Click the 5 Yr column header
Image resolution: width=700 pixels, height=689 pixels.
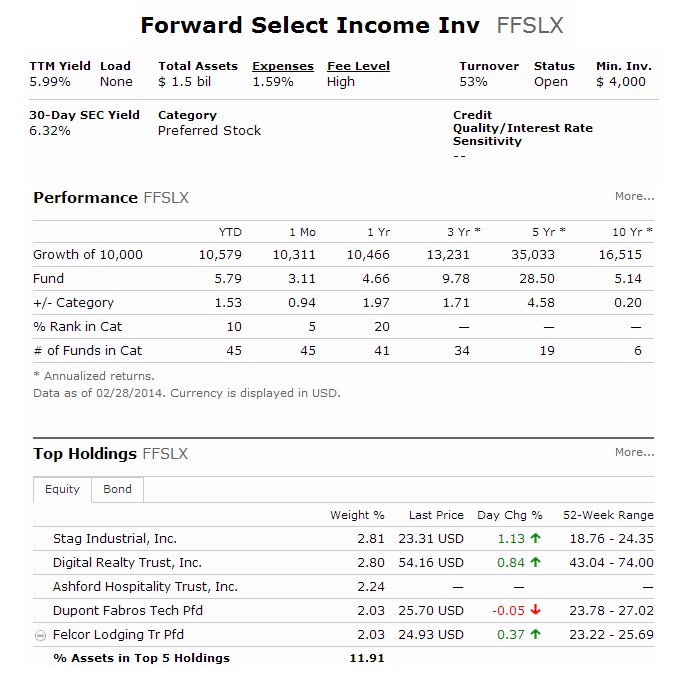[x=549, y=232]
